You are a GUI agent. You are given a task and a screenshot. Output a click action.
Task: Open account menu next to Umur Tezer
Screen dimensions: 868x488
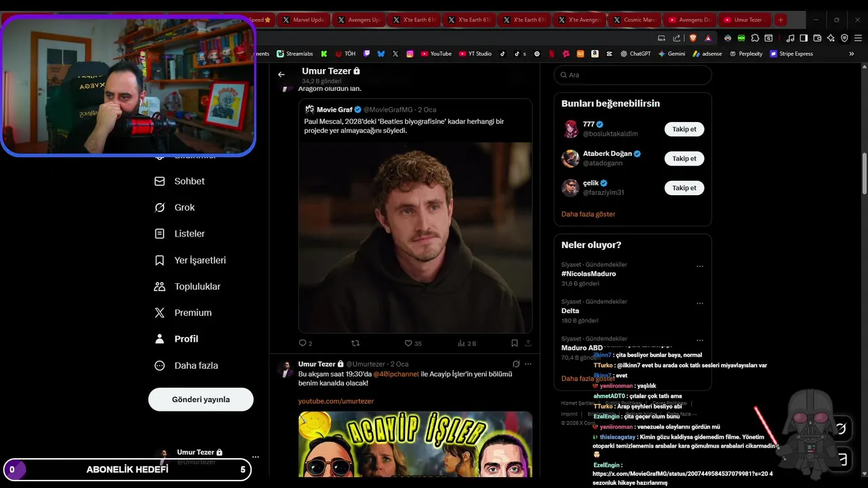click(255, 457)
